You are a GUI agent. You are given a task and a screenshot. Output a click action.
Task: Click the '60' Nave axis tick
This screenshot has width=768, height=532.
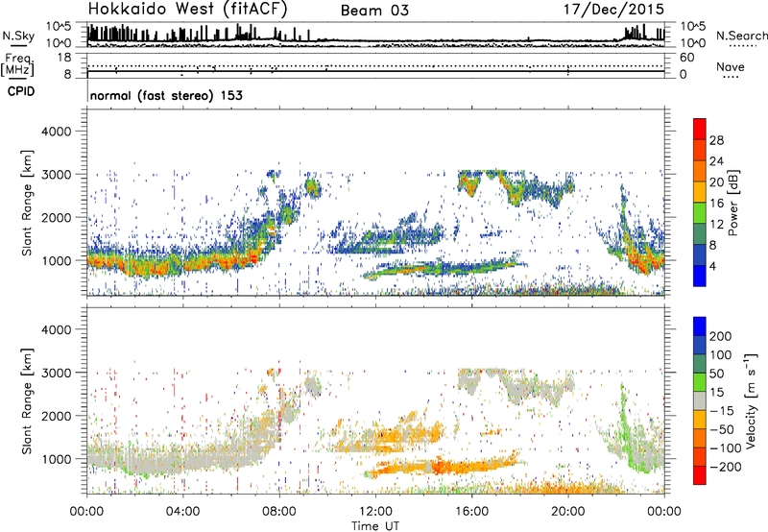pyautogui.click(x=686, y=58)
